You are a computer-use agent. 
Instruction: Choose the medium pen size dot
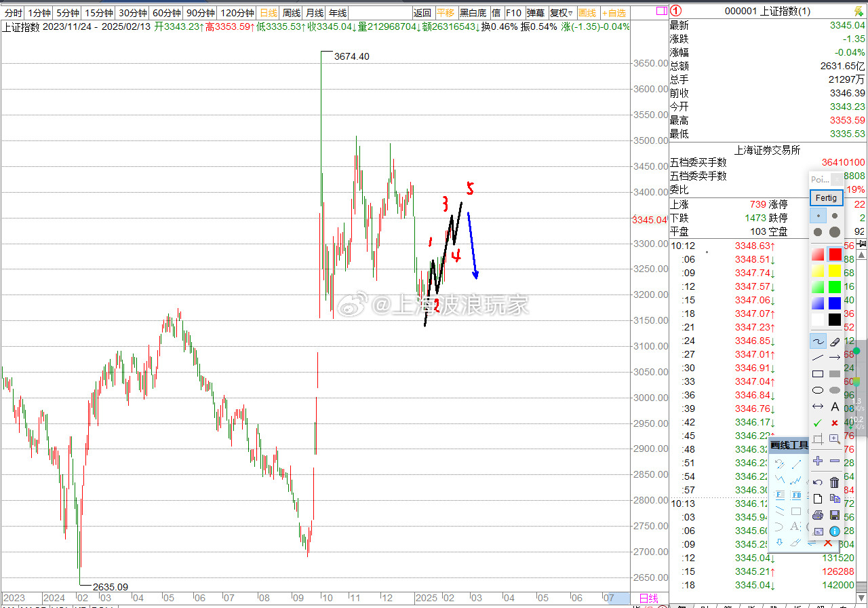pyautogui.click(x=818, y=232)
